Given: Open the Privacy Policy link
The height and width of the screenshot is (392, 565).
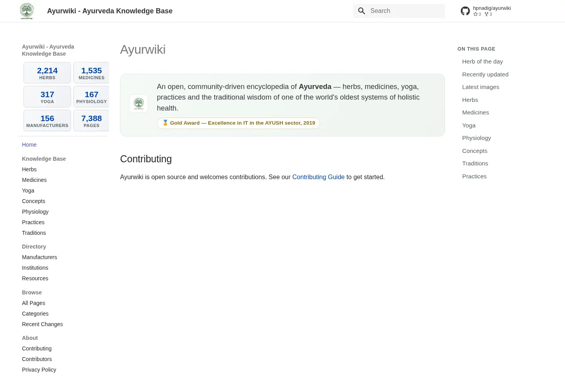Looking at the screenshot, I should click(39, 370).
